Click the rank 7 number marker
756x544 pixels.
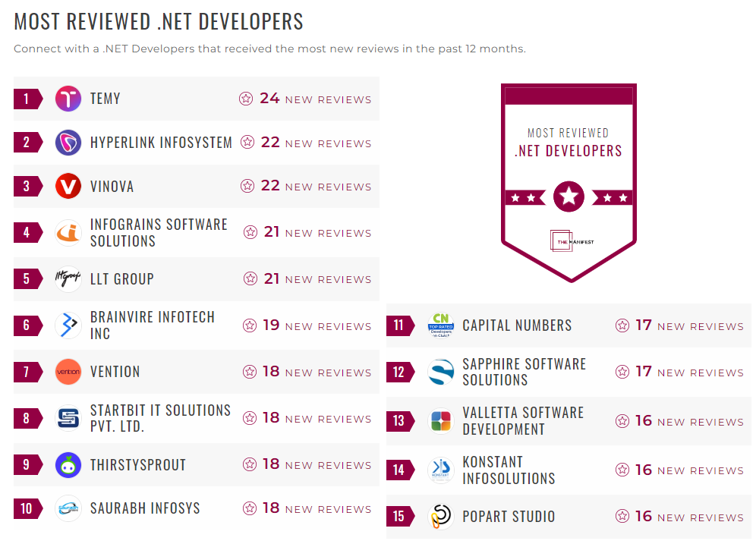pyautogui.click(x=27, y=372)
